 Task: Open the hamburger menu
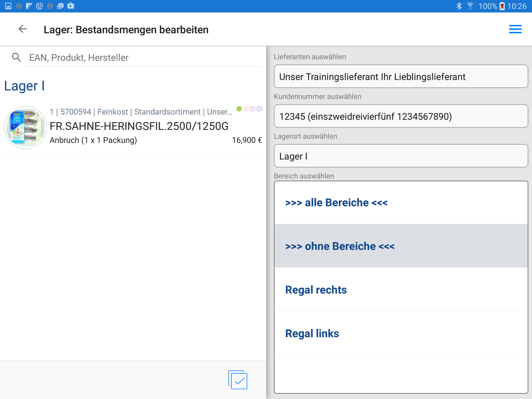pyautogui.click(x=515, y=29)
